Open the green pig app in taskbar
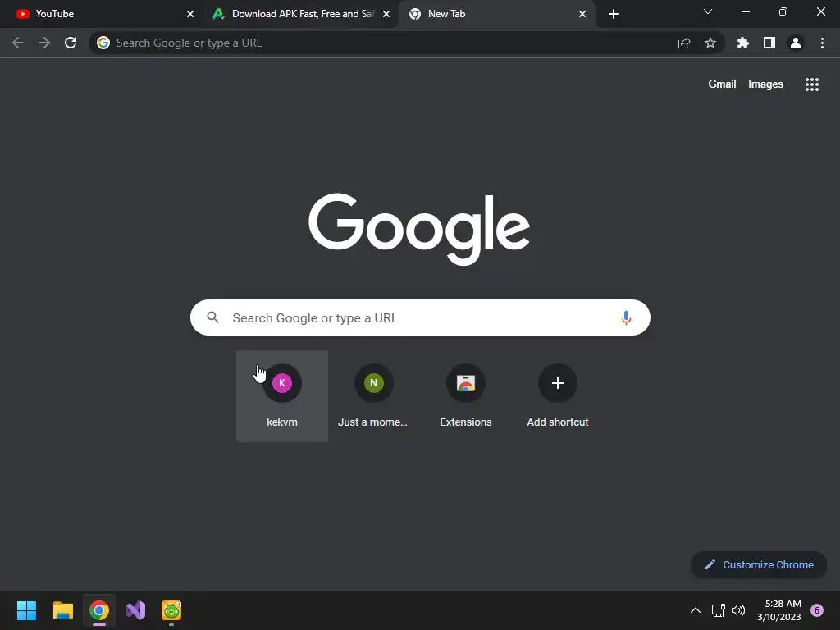This screenshot has width=840, height=630. click(171, 610)
